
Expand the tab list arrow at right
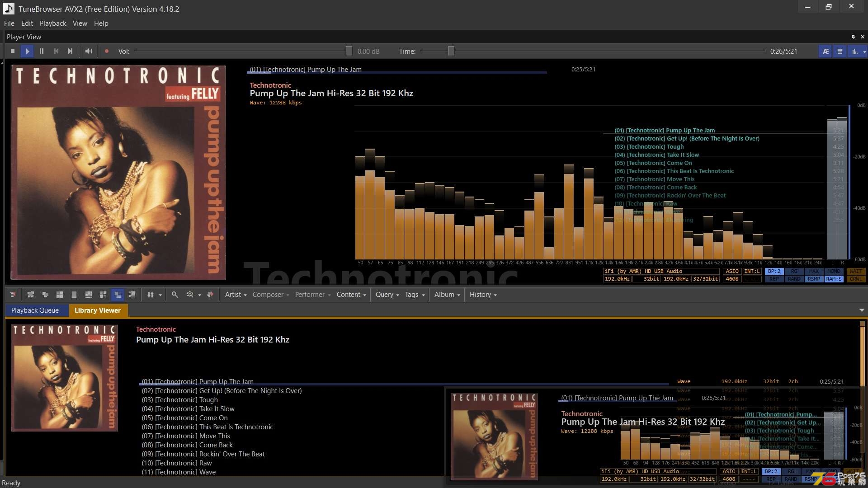(x=862, y=310)
